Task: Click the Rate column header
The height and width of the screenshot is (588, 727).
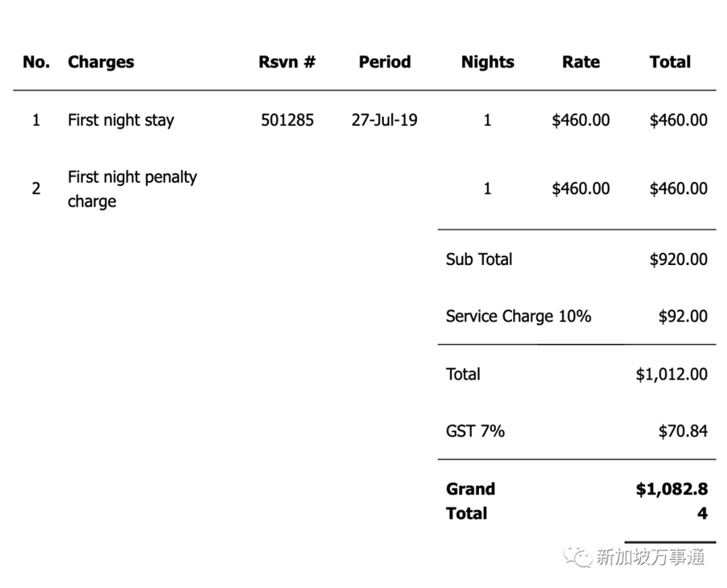Action: point(581,62)
